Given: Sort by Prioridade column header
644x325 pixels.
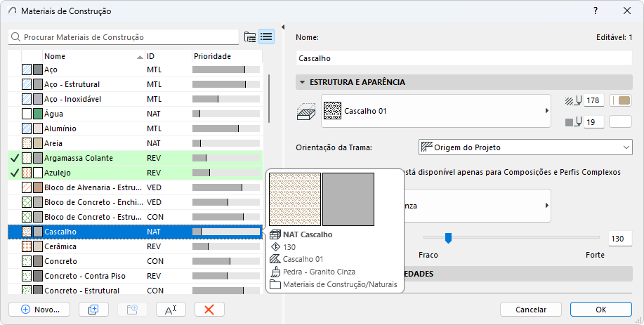Looking at the screenshot, I should [x=227, y=56].
